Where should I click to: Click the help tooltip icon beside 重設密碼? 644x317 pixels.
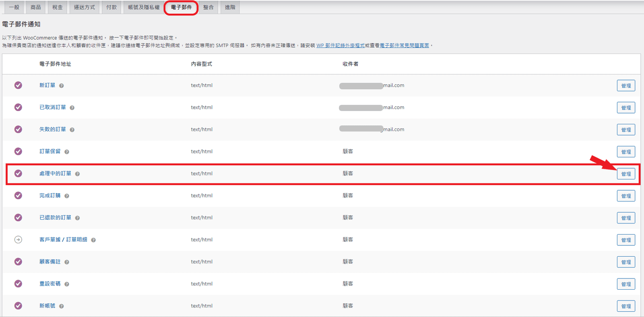(67, 284)
